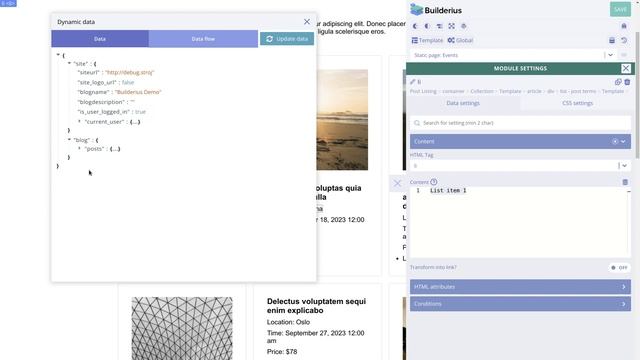Save the template with Save button
The height and width of the screenshot is (360, 640).
coord(620,9)
